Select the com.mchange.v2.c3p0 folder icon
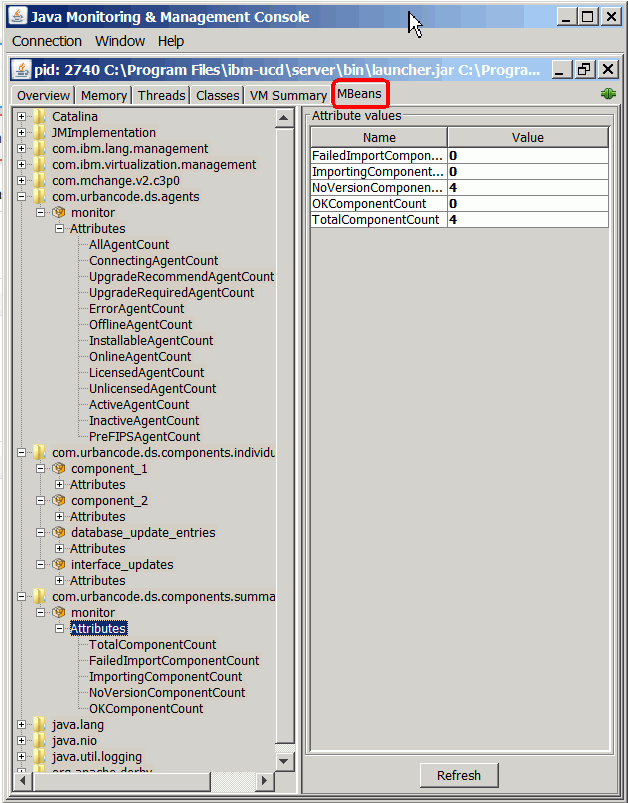Screen dimensions: 628x803 click(x=39, y=181)
